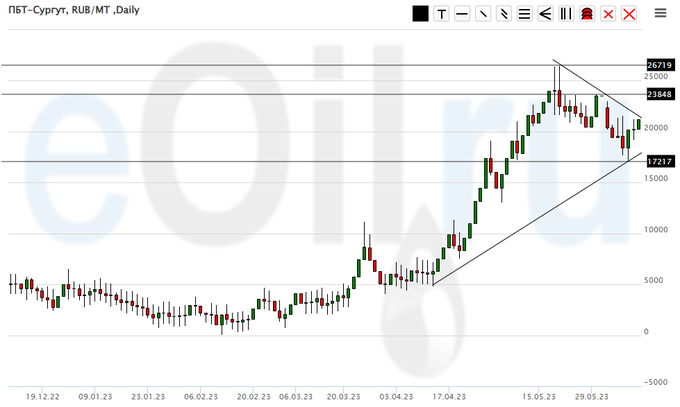This screenshot has height=407, width=680.
Task: Click the 23848 price level label
Action: coord(658,94)
